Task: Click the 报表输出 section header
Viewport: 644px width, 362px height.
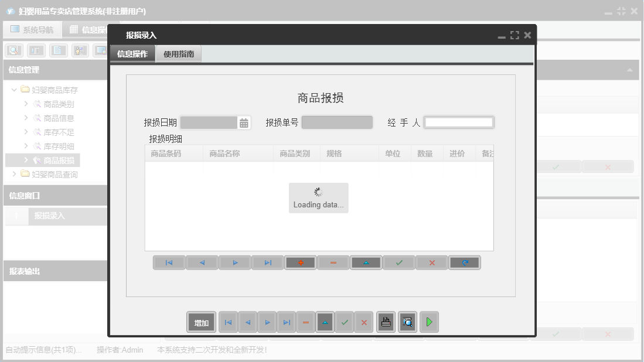Action: pos(23,270)
